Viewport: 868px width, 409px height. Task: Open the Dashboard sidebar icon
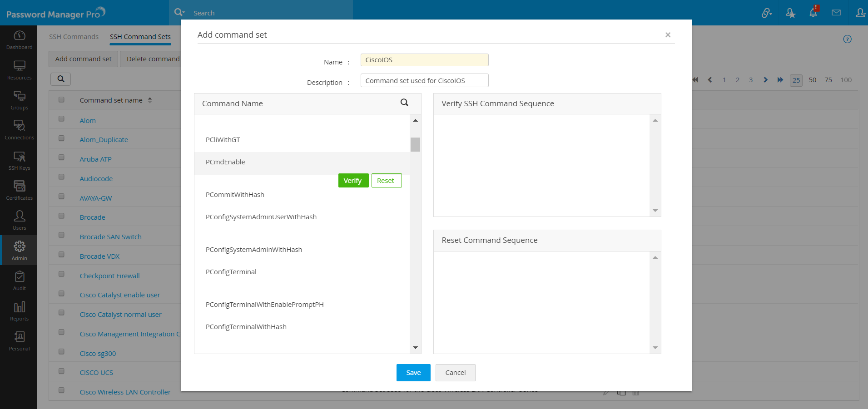19,40
